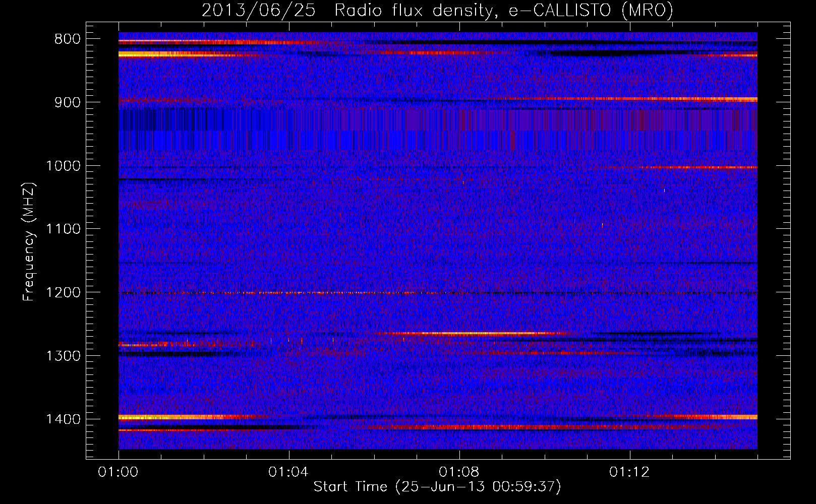Click the 1100 frequency tick label
This screenshot has width=816, height=504.
(x=63, y=229)
